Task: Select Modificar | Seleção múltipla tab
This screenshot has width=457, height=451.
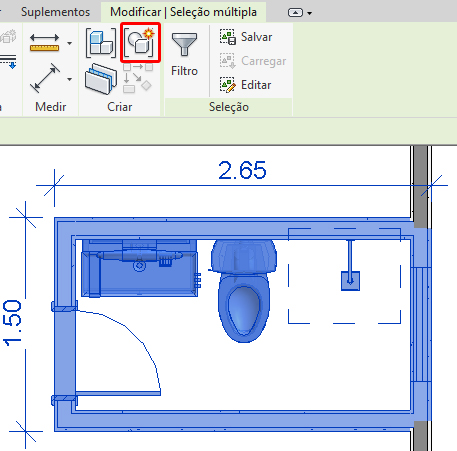Action: pos(183,12)
